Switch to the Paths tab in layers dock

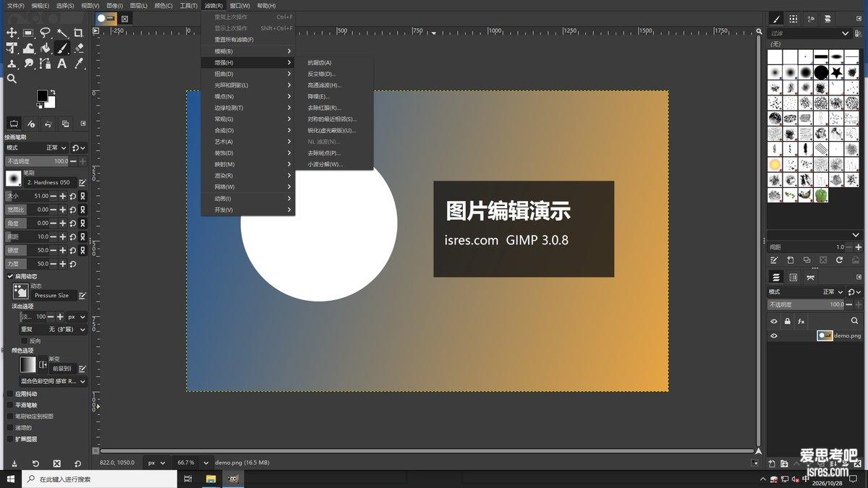click(811, 277)
